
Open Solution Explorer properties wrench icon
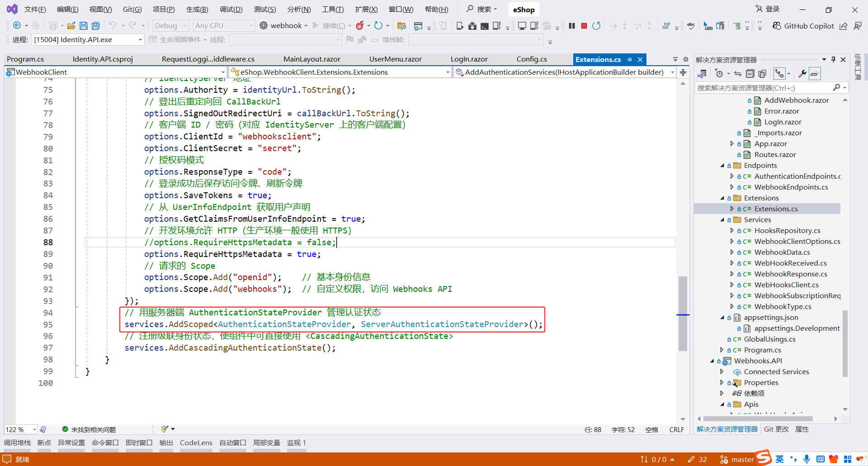click(802, 73)
